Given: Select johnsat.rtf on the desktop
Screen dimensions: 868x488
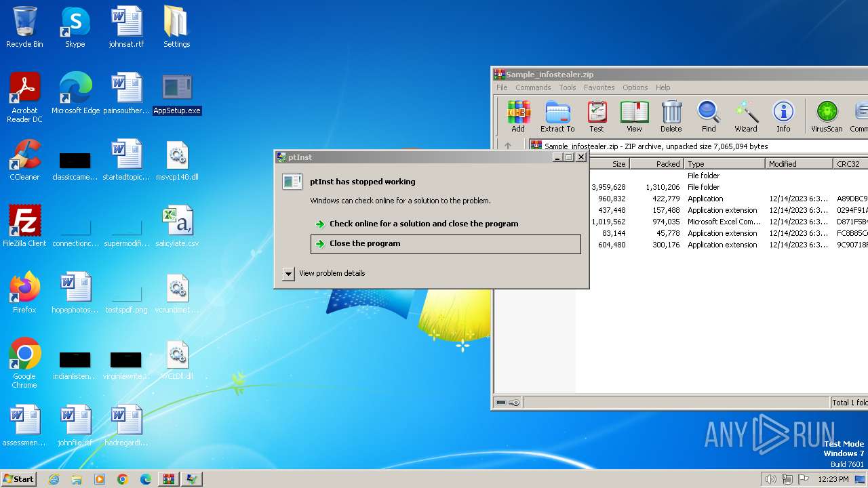Looking at the screenshot, I should [126, 27].
